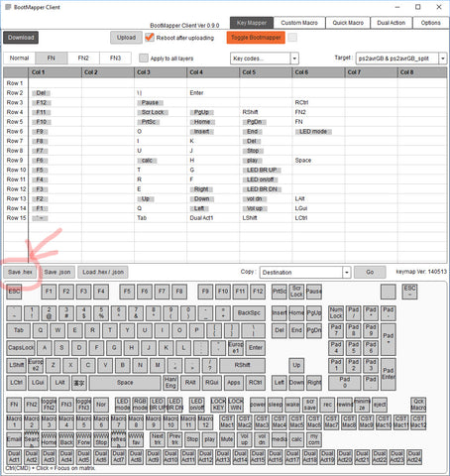Pick the Pad Enter key button
This screenshot has width=450, height=476.
click(x=389, y=374)
